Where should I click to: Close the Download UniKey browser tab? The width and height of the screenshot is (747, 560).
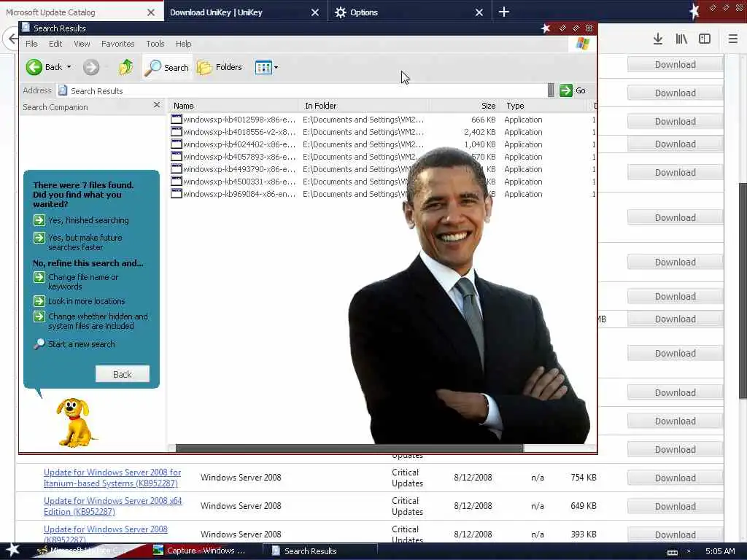315,12
